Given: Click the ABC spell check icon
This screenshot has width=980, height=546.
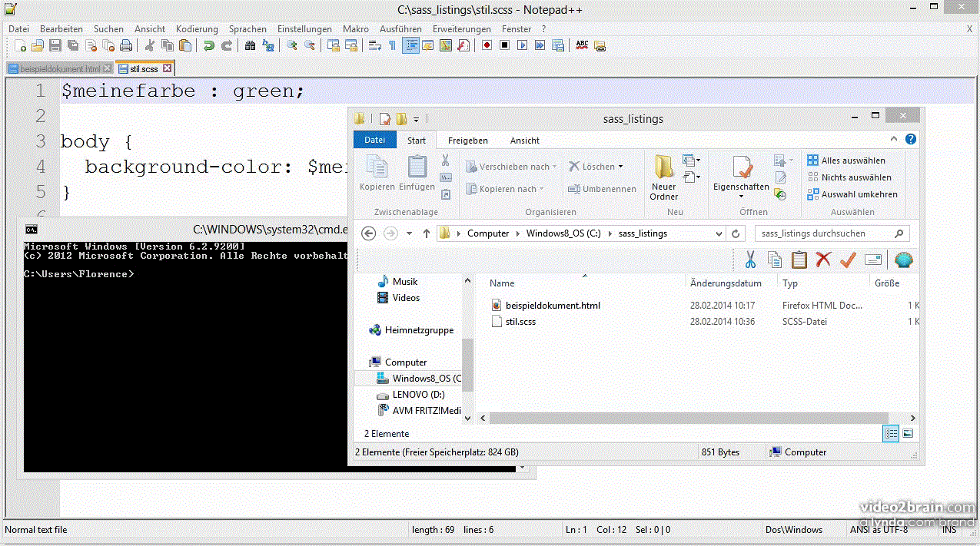Looking at the screenshot, I should (x=582, y=45).
